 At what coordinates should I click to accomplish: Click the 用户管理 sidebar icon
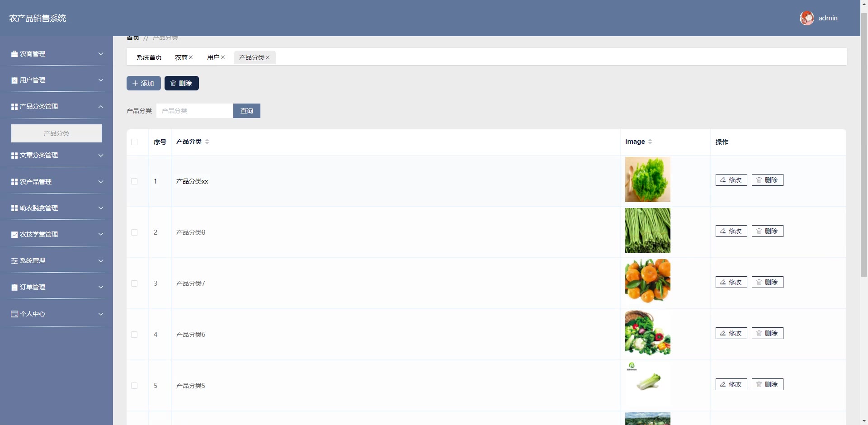pos(14,80)
